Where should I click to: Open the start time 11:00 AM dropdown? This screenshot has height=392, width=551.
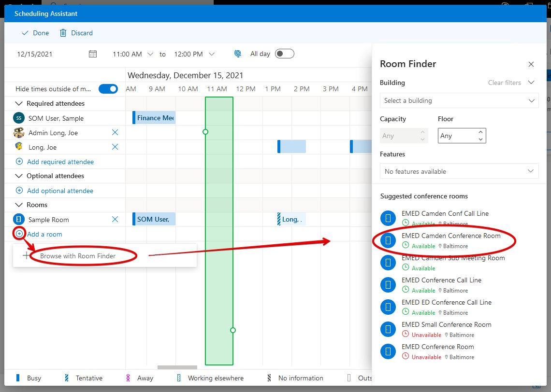tap(150, 54)
